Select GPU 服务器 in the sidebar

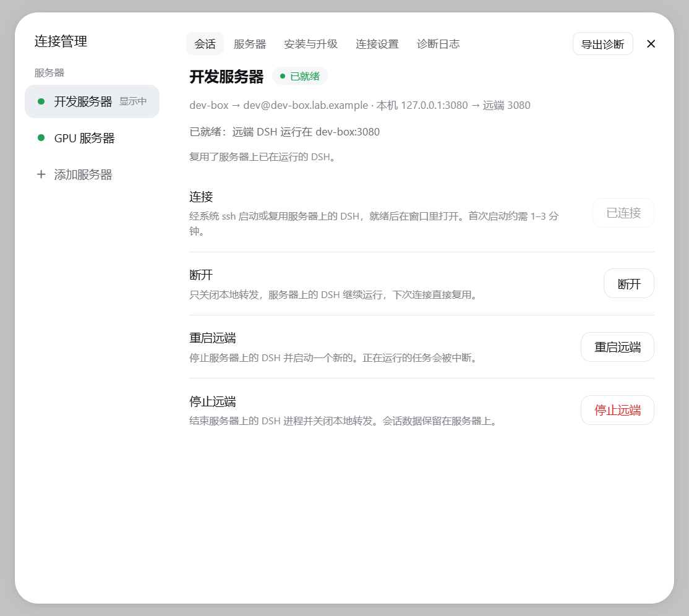coord(92,138)
